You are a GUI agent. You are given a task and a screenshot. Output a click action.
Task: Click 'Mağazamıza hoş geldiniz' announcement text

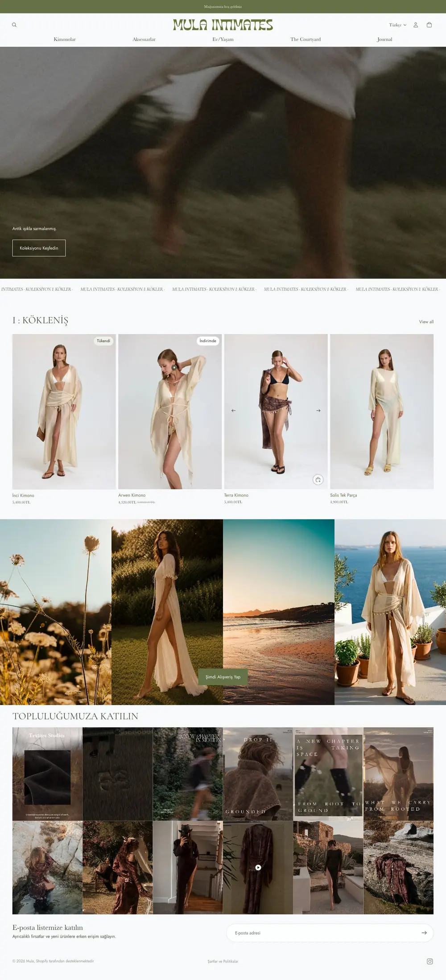coord(223,7)
